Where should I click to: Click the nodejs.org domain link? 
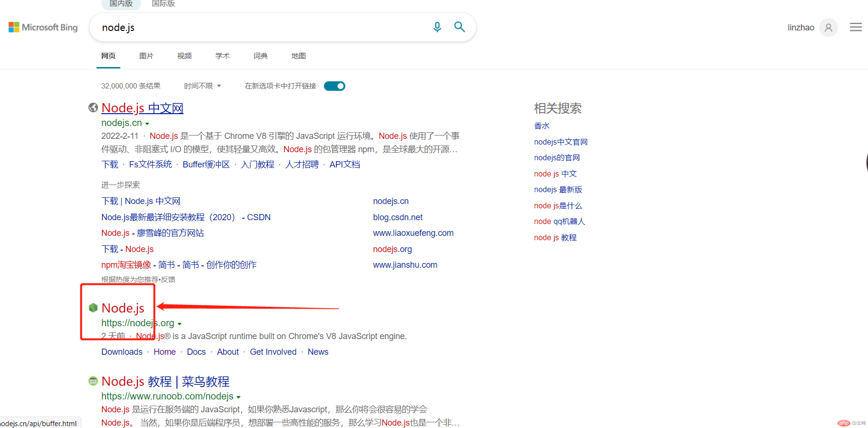click(x=392, y=249)
